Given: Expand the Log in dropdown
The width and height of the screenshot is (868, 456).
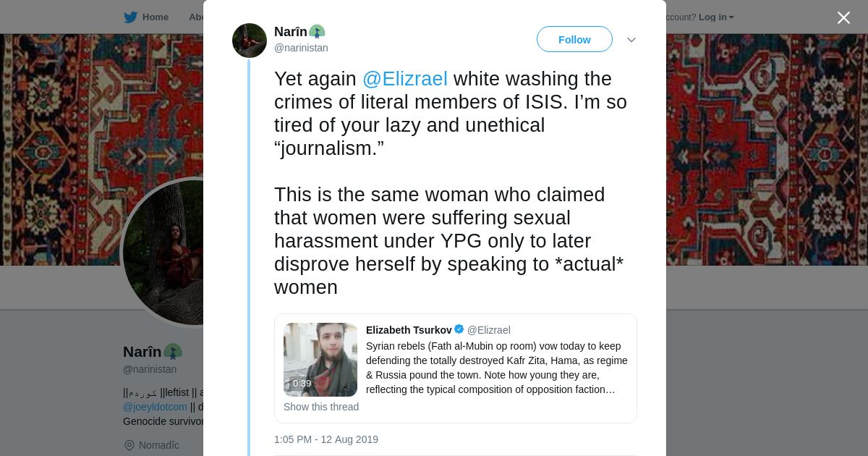Looking at the screenshot, I should point(715,17).
